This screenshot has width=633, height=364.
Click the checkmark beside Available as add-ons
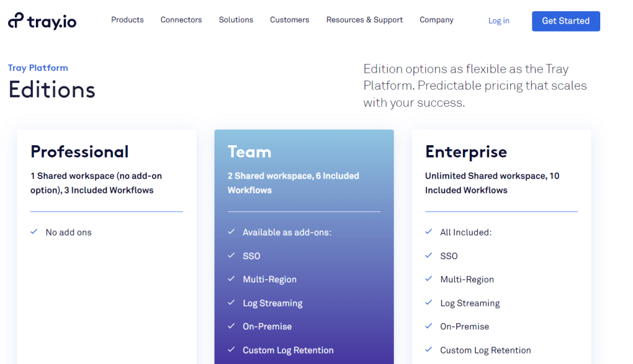click(231, 232)
